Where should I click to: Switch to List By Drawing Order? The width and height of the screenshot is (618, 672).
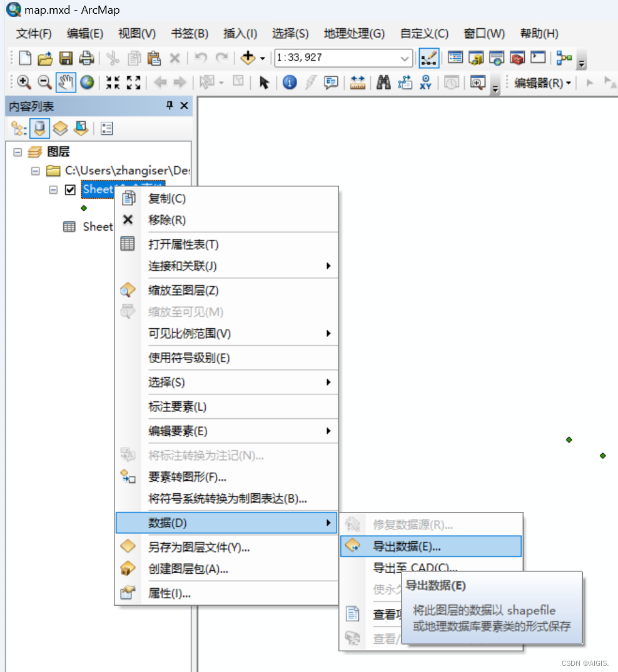click(x=19, y=128)
